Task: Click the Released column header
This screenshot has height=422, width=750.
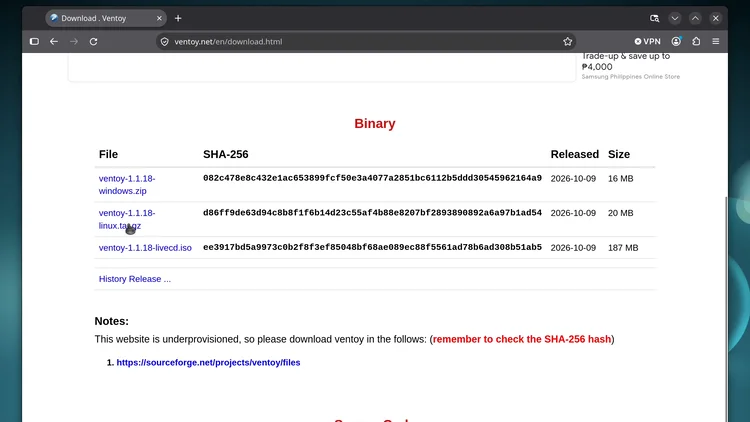Action: 574,154
